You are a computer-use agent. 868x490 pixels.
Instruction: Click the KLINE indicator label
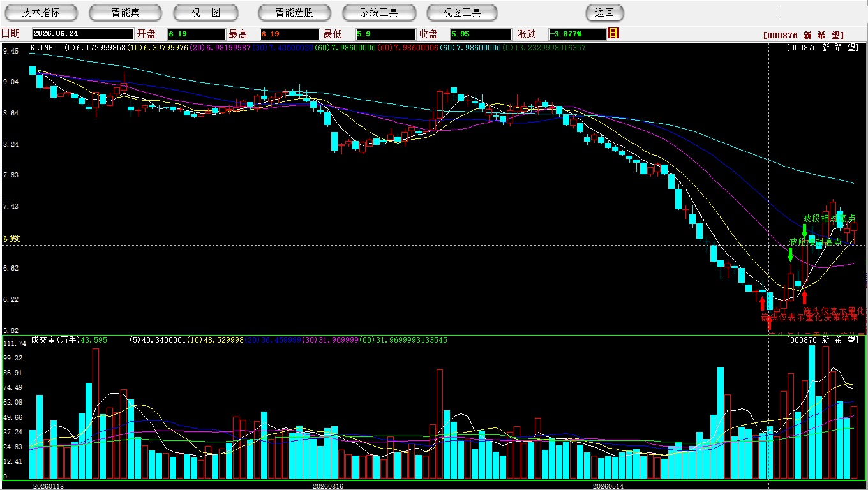click(x=41, y=48)
